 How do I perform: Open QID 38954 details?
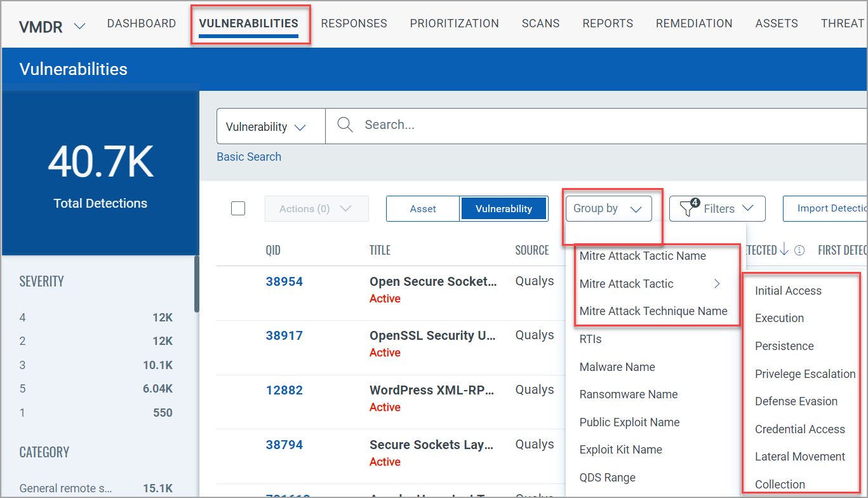coord(284,281)
